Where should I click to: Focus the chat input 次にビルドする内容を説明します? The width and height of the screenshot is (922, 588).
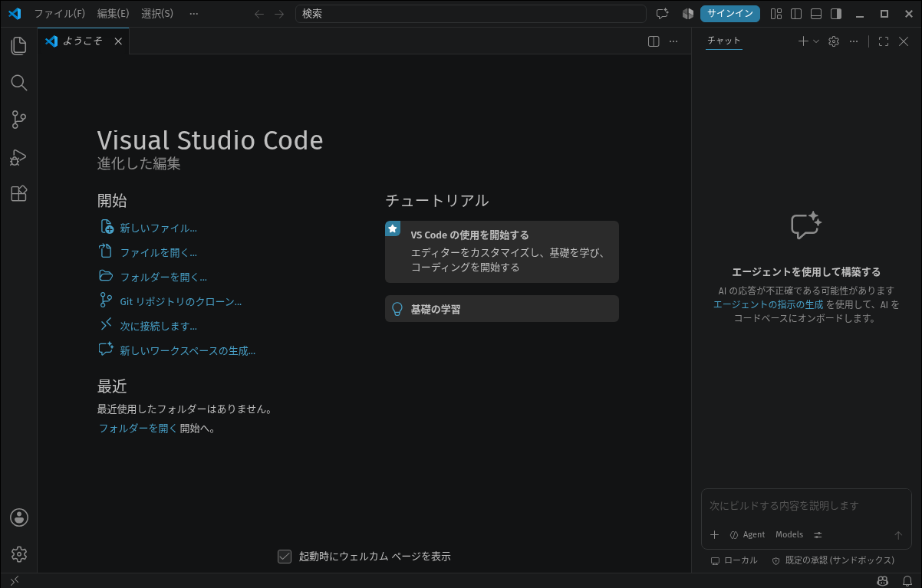click(806, 506)
